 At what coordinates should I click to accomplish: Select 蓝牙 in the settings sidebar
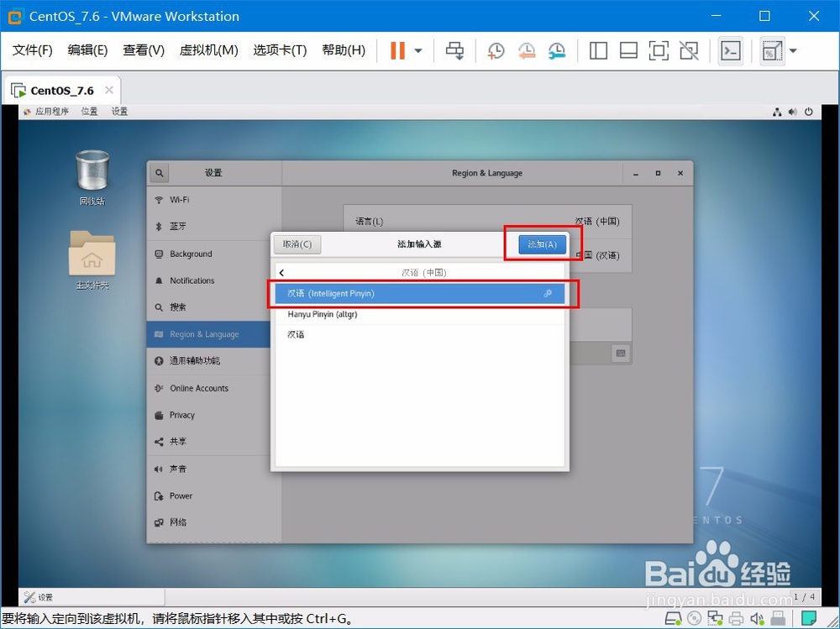213,227
